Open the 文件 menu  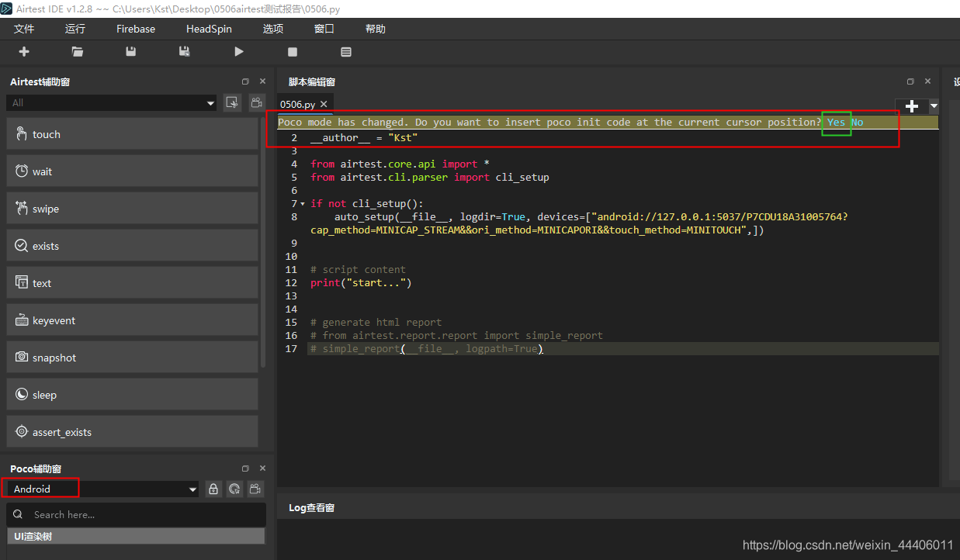coord(24,29)
